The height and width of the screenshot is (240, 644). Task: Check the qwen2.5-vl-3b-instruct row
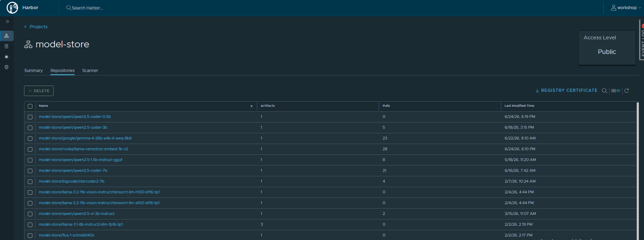coord(30,214)
